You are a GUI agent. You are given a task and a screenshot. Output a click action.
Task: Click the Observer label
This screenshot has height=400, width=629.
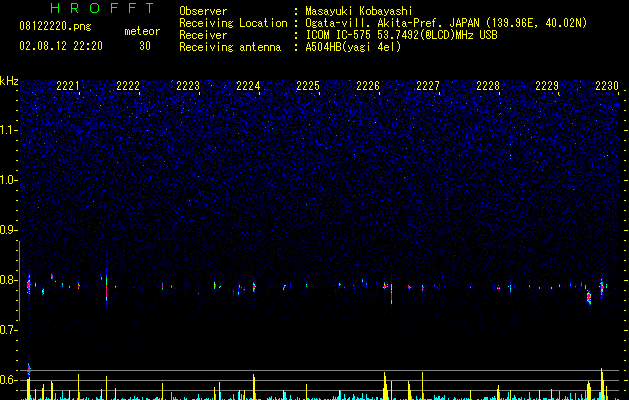[203, 11]
